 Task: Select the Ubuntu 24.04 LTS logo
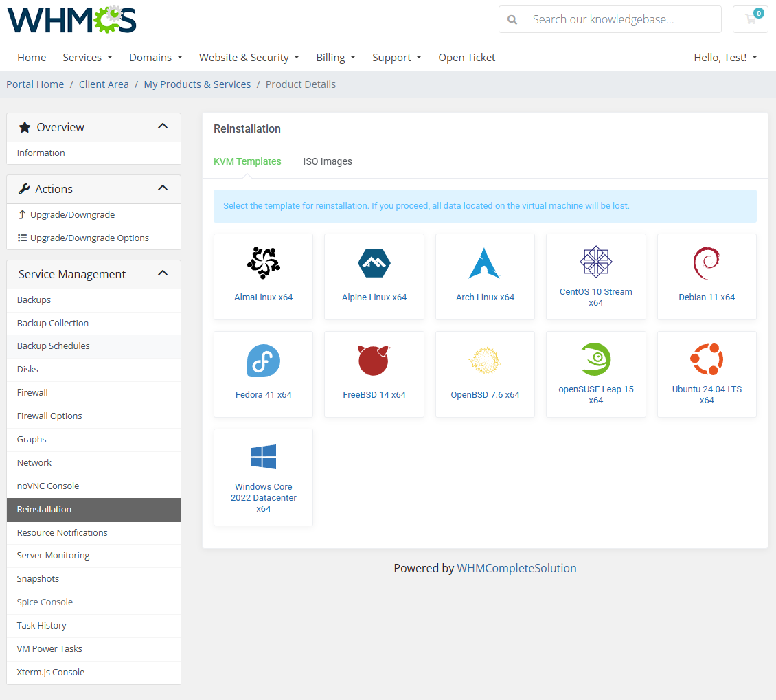click(706, 359)
